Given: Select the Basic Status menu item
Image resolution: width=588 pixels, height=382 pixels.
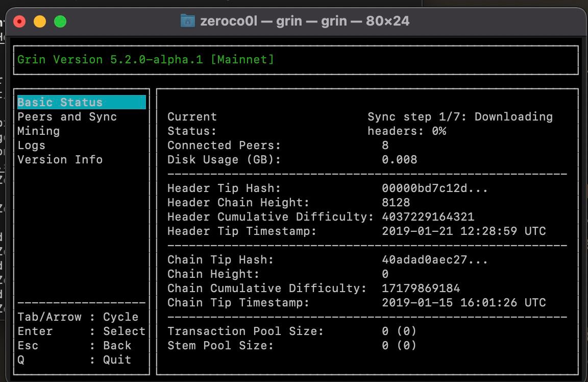Looking at the screenshot, I should click(x=81, y=102).
